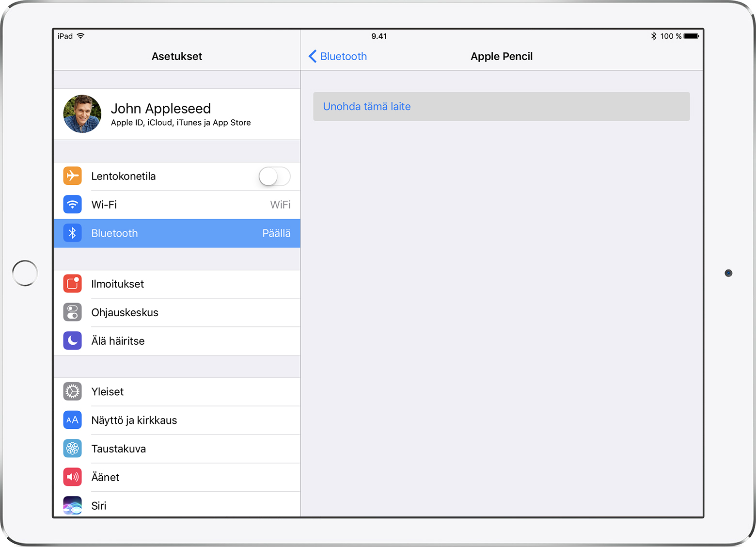
Task: Tap the Päällä status text
Action: click(x=276, y=233)
